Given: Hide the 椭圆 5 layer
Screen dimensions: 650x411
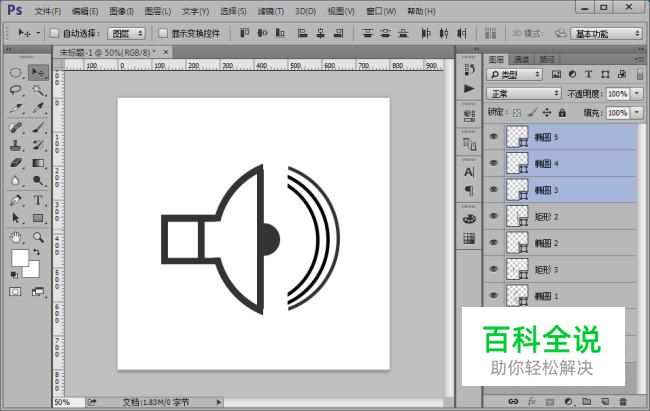Looking at the screenshot, I should click(494, 136).
